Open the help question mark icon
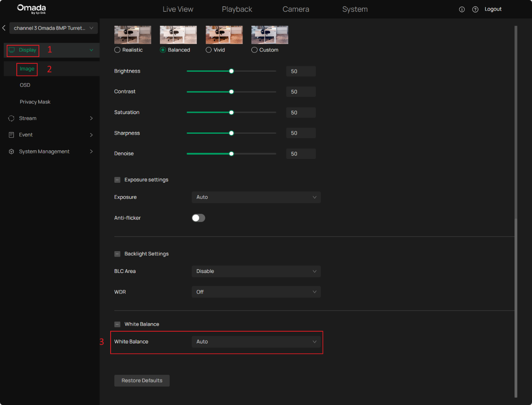The image size is (532, 405). click(x=475, y=9)
